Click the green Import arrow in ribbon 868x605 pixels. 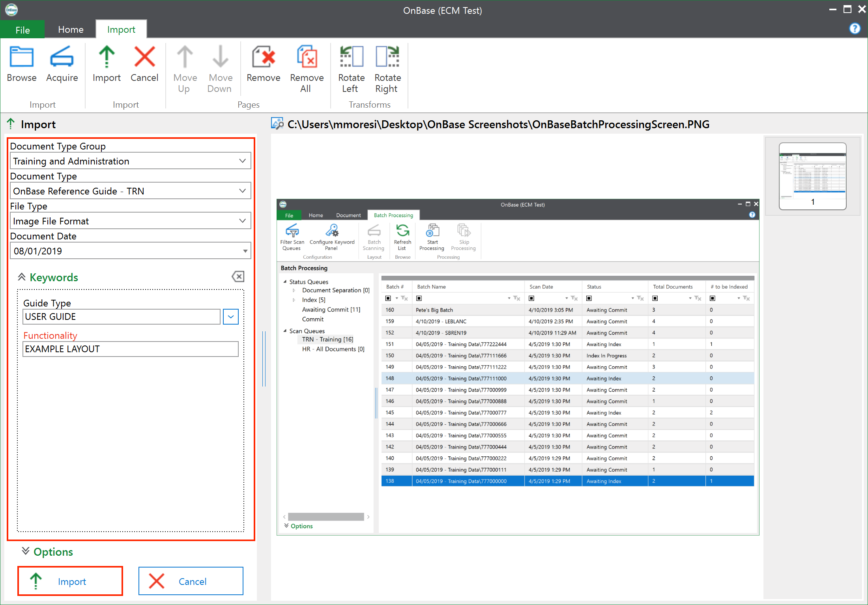[107, 57]
